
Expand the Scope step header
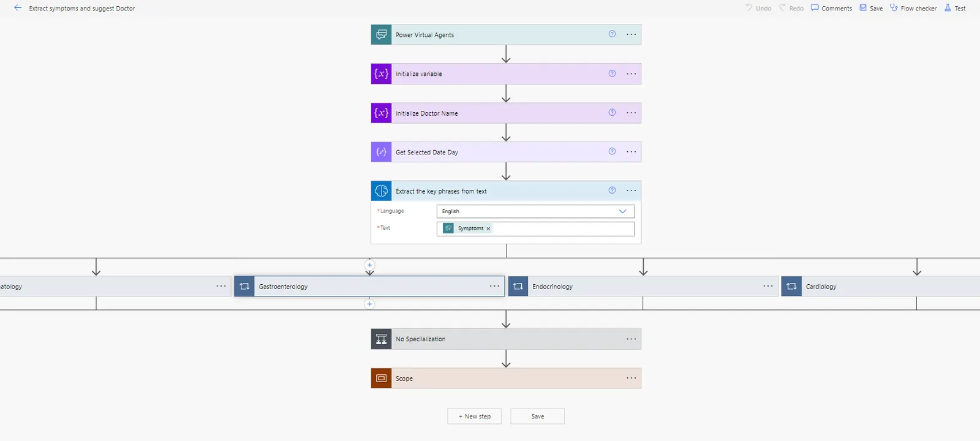(x=506, y=379)
